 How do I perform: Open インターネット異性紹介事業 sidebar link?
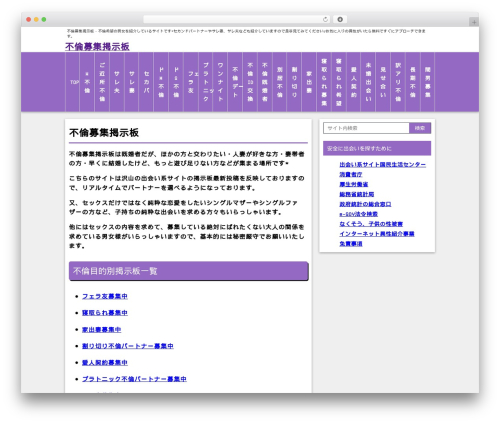[x=377, y=234]
